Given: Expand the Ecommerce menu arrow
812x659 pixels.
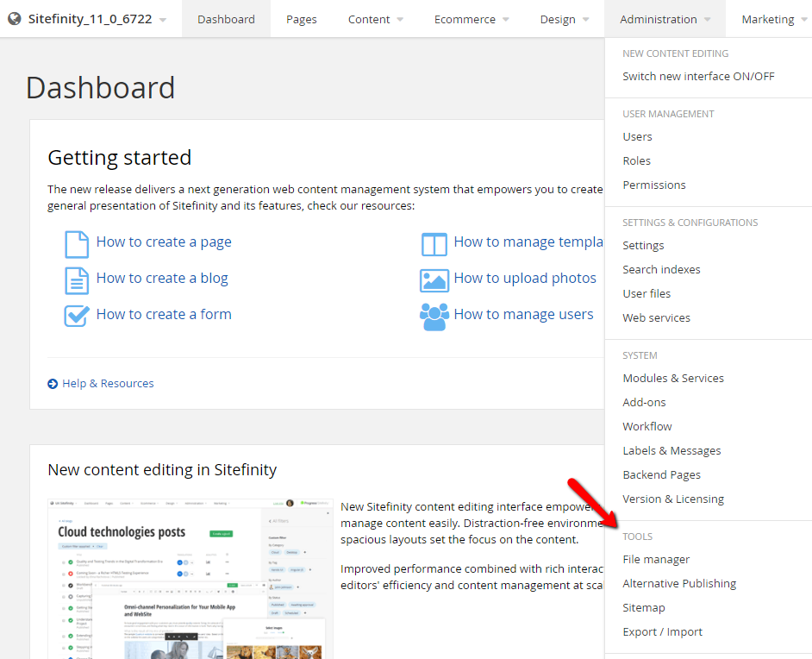Looking at the screenshot, I should 506,20.
